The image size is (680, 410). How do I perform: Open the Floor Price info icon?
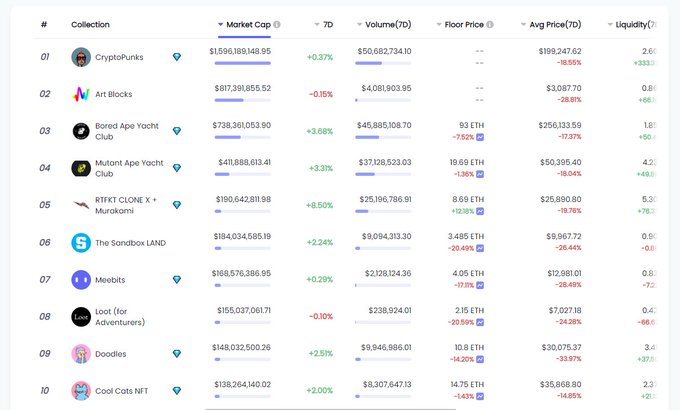[490, 24]
